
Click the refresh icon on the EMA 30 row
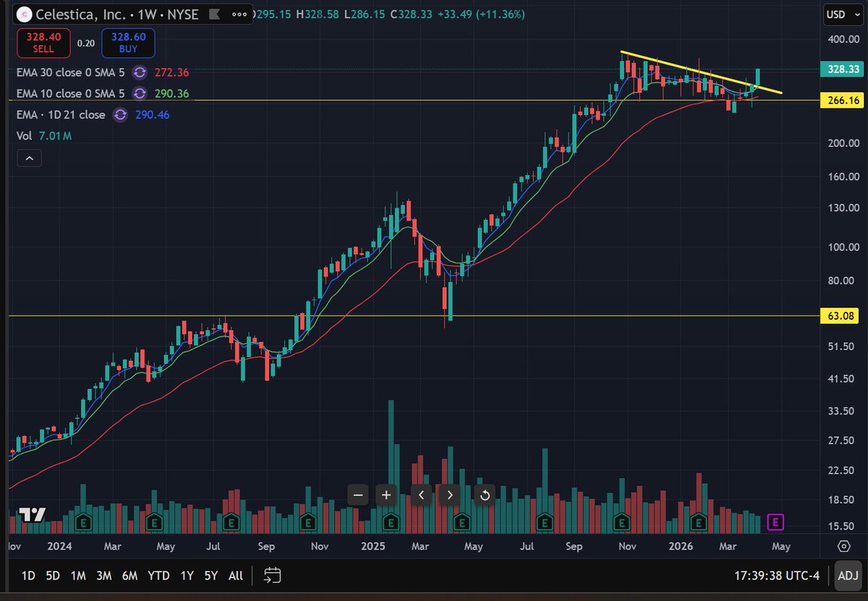[x=140, y=73]
